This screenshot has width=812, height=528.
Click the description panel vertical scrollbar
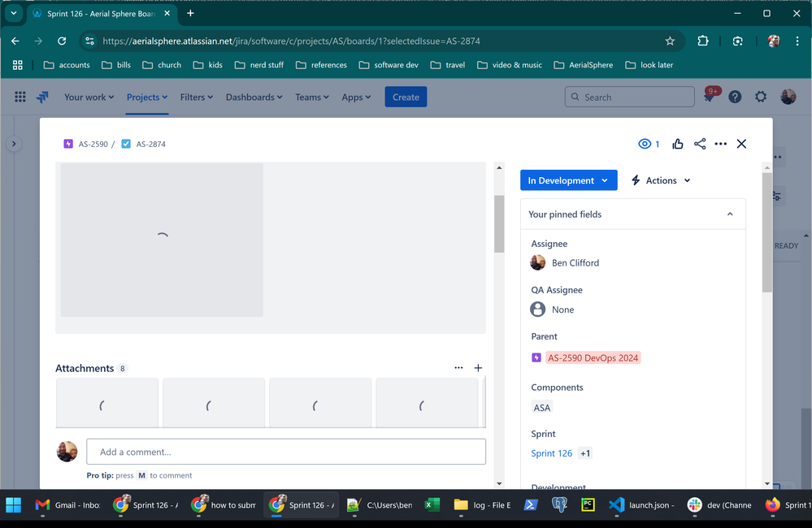tap(499, 224)
